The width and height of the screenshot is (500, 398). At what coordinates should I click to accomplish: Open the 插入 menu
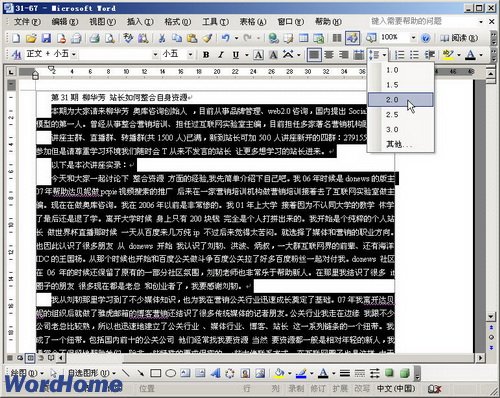[140, 22]
